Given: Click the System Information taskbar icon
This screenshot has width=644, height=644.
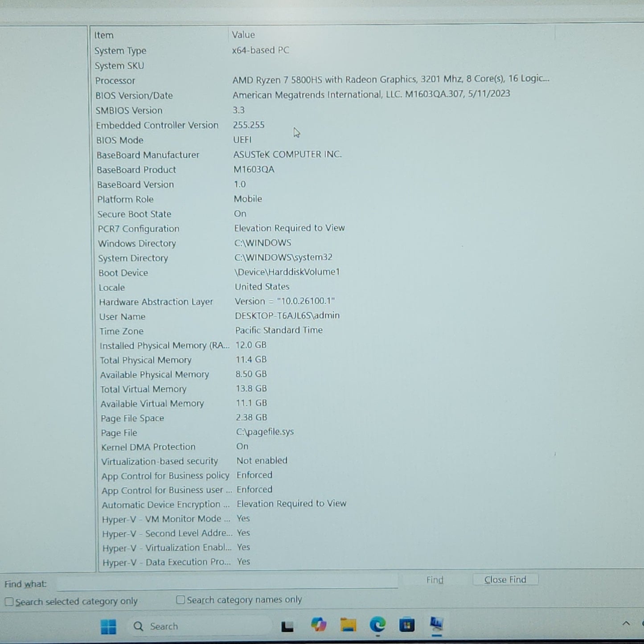Looking at the screenshot, I should coord(436,624).
